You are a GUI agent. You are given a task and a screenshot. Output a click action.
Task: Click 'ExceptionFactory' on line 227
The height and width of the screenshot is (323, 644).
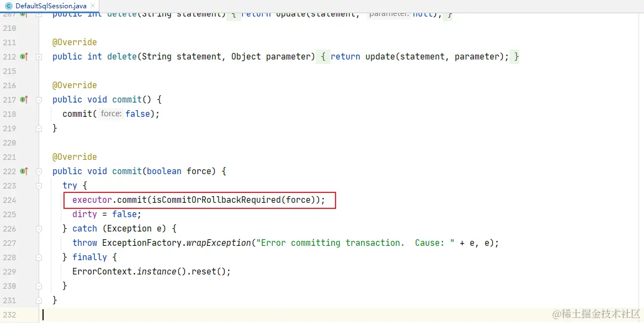coord(142,243)
